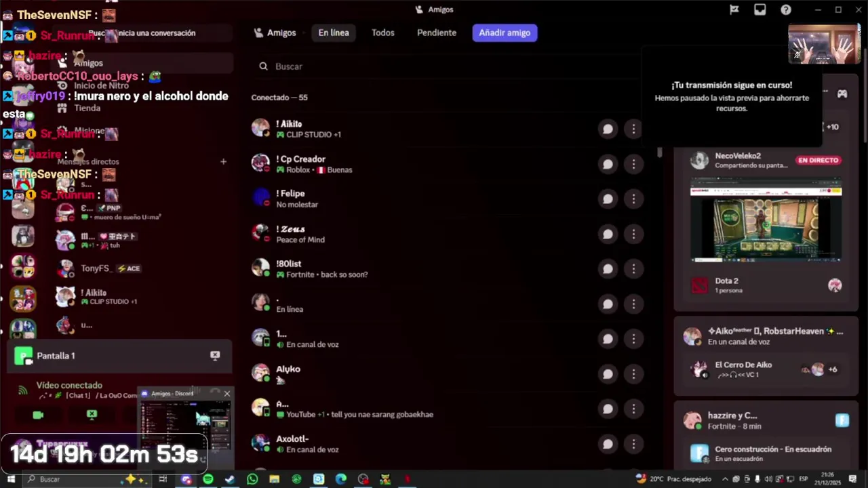Start chat with !80list
868x488 pixels.
(608, 269)
